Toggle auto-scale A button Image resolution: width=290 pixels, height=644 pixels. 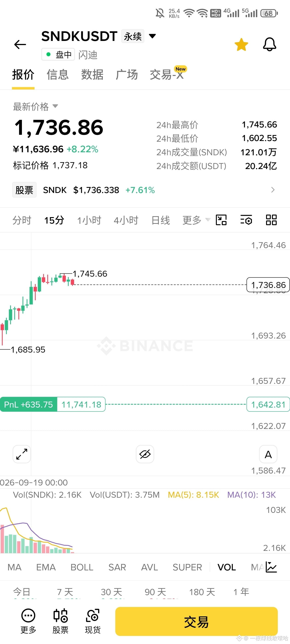click(268, 454)
